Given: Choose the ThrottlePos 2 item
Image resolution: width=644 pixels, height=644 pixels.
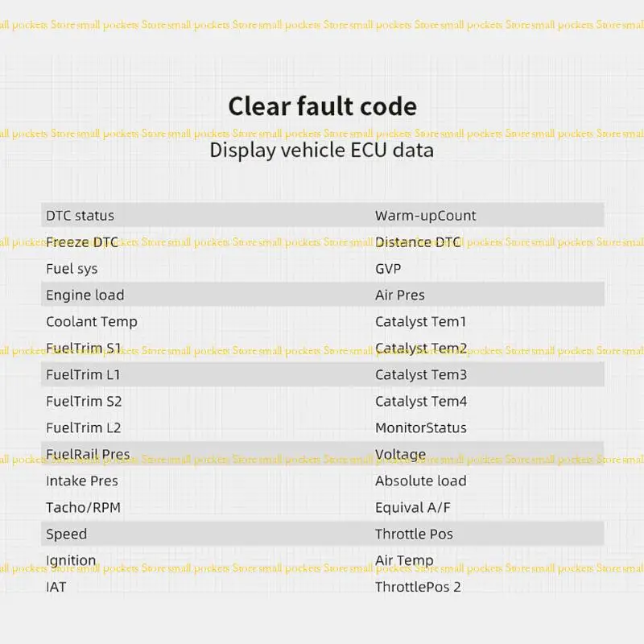Looking at the screenshot, I should coord(418,588).
